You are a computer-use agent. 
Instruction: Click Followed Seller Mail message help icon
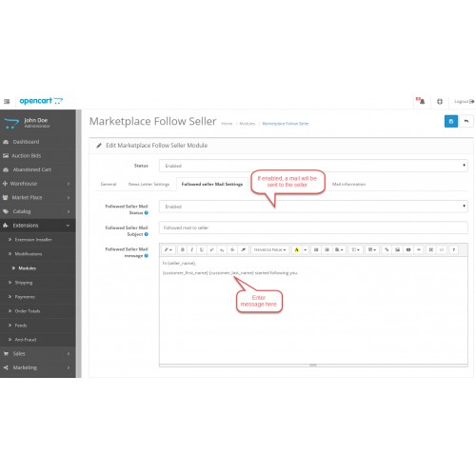(x=147, y=256)
